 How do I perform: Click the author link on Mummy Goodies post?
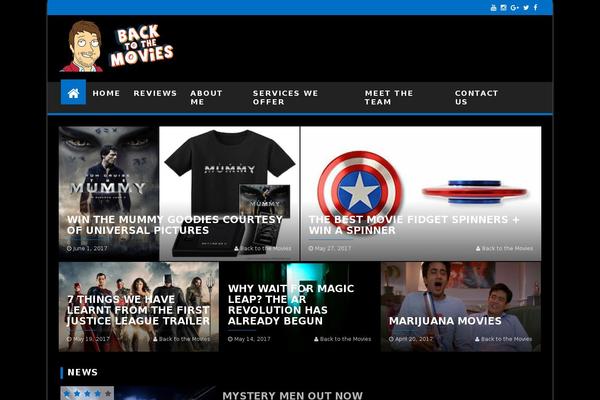[x=262, y=248]
